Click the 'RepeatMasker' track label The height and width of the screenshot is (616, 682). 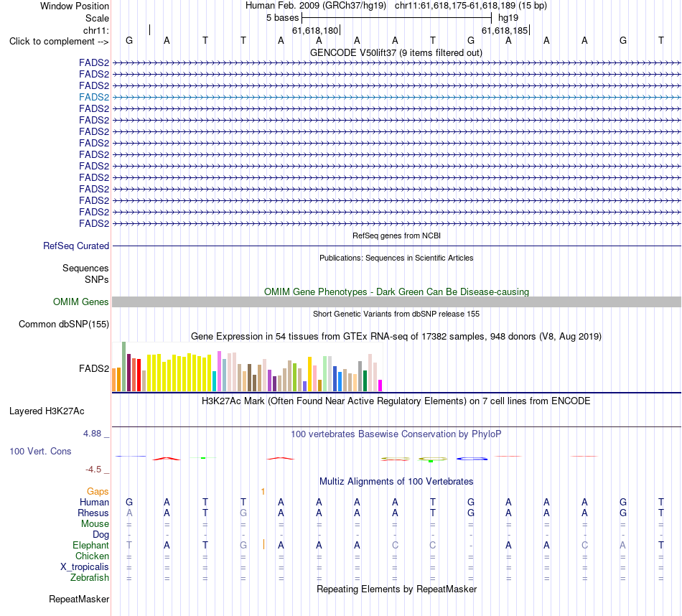[79, 599]
